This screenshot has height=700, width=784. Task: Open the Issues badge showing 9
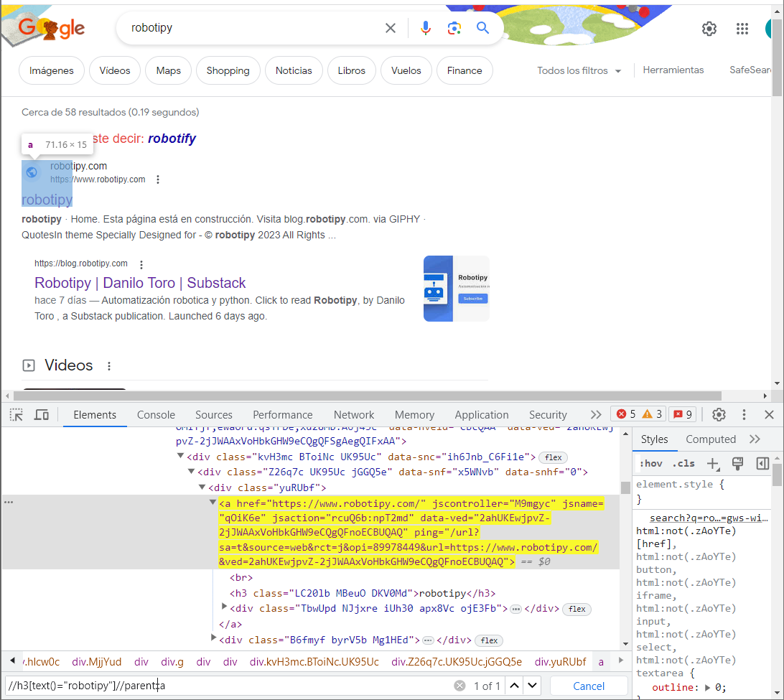point(682,414)
